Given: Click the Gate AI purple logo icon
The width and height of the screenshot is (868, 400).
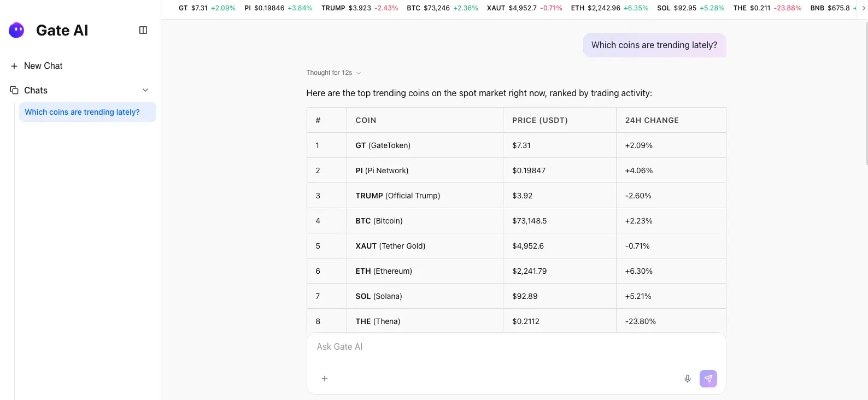Looking at the screenshot, I should [x=16, y=30].
